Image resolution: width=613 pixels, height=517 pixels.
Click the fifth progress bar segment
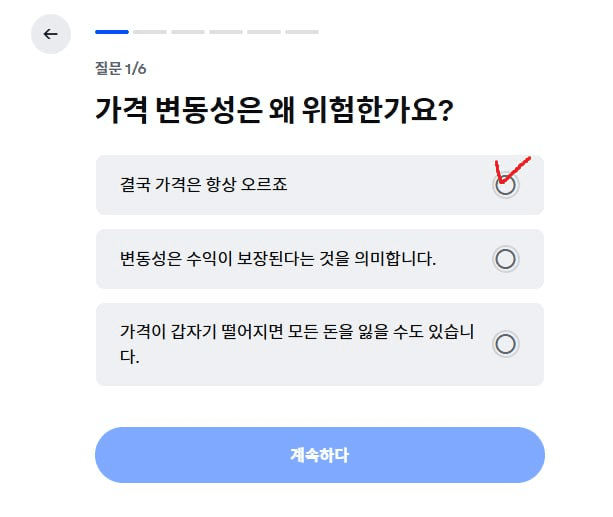[264, 32]
